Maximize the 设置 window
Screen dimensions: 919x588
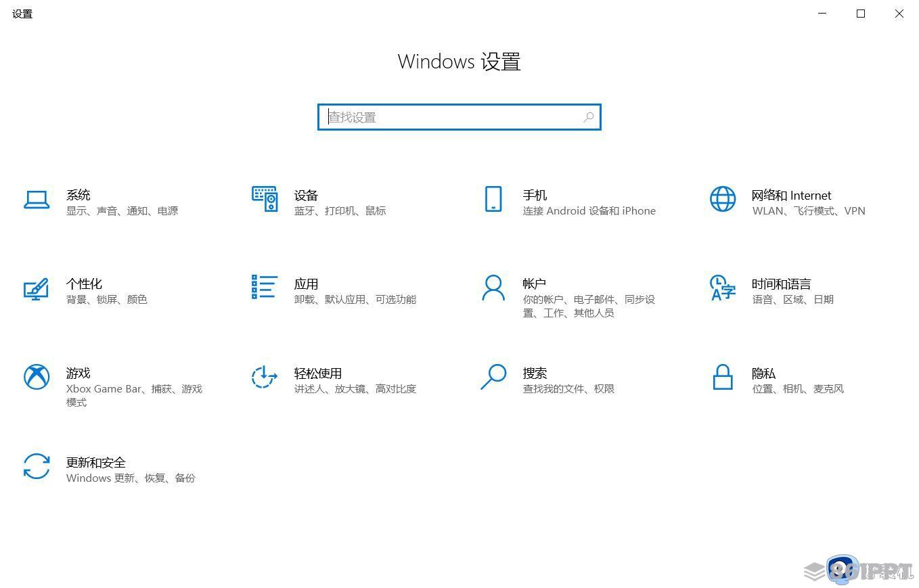tap(861, 14)
